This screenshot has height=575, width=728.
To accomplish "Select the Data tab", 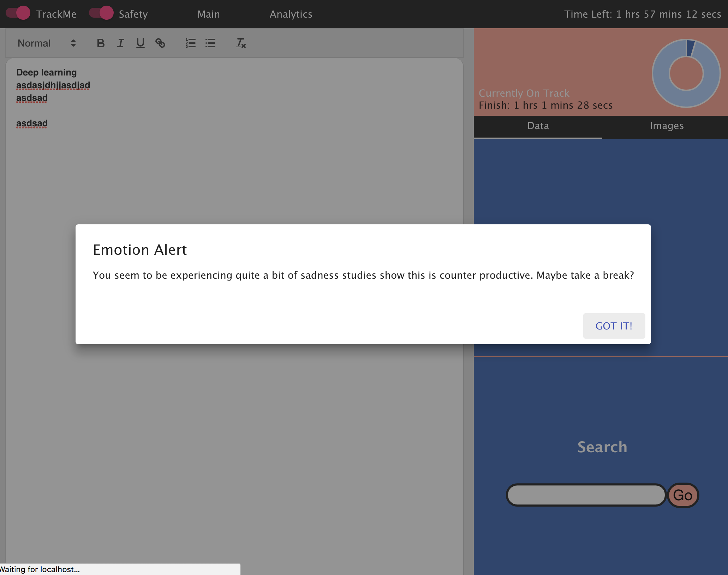I will pyautogui.click(x=538, y=126).
